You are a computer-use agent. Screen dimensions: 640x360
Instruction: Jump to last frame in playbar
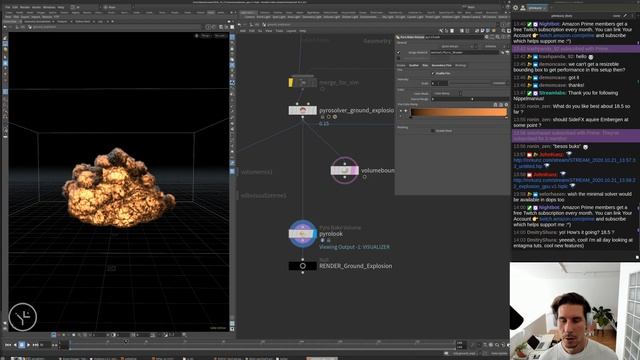(35, 345)
